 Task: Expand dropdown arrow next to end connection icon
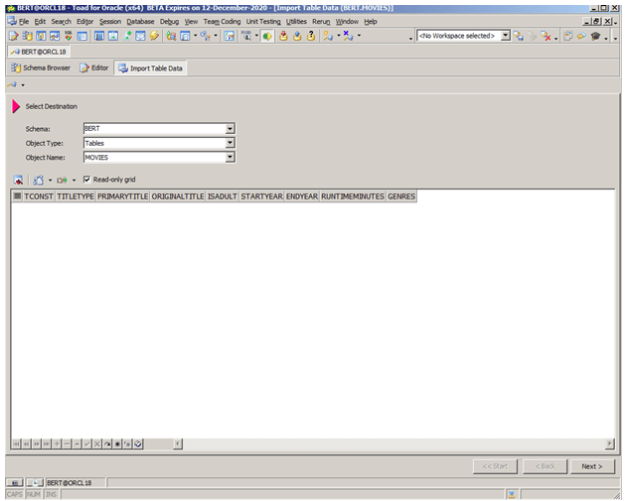click(359, 36)
